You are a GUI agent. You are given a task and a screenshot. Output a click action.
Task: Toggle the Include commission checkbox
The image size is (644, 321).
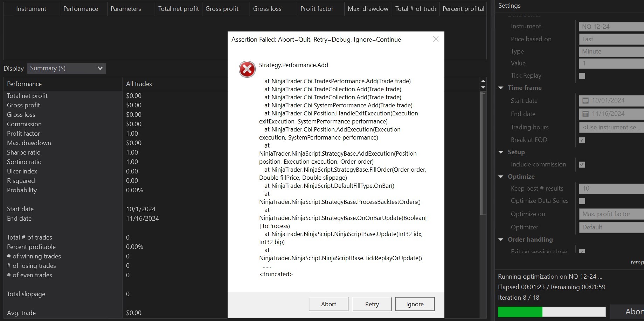coord(582,165)
